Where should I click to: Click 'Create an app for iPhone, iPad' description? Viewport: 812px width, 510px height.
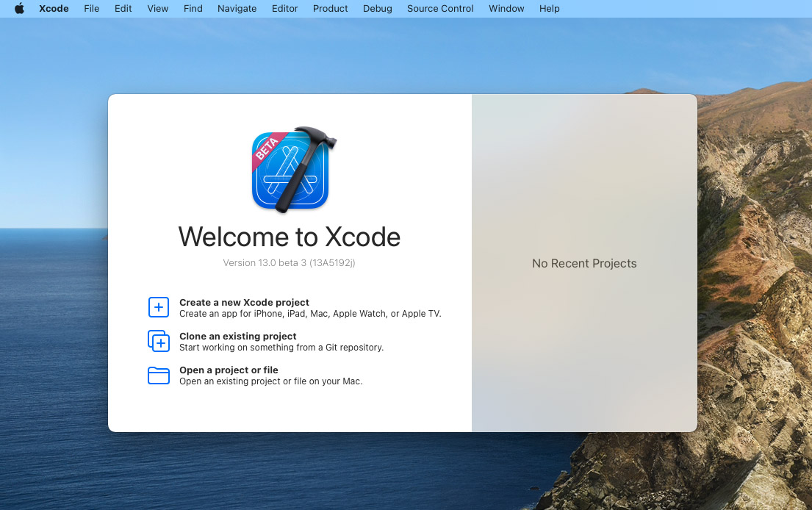(x=310, y=314)
